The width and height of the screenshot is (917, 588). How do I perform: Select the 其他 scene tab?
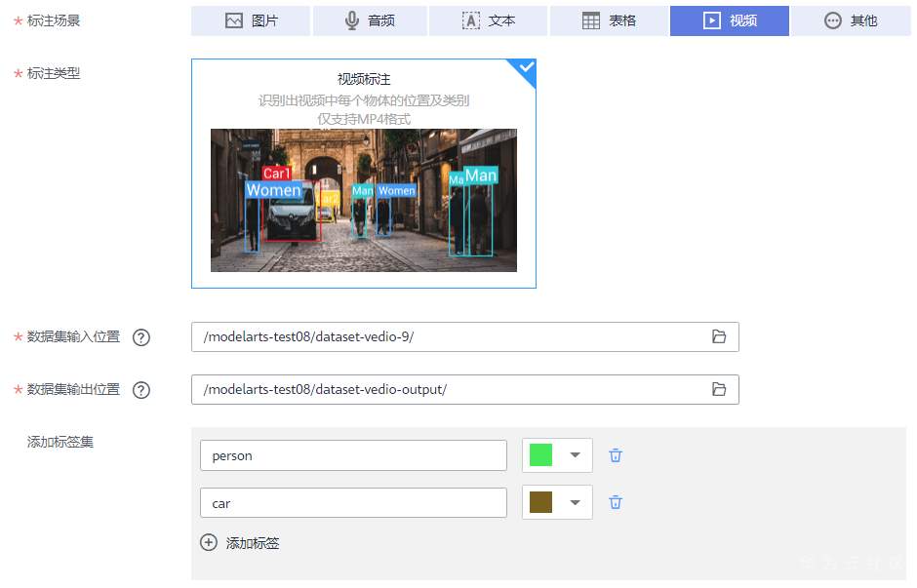pyautogui.click(x=851, y=21)
